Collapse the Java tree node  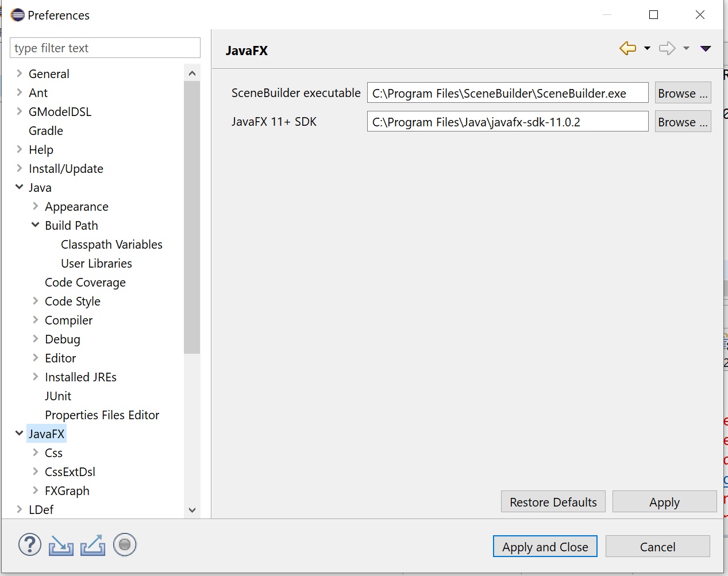(20, 187)
